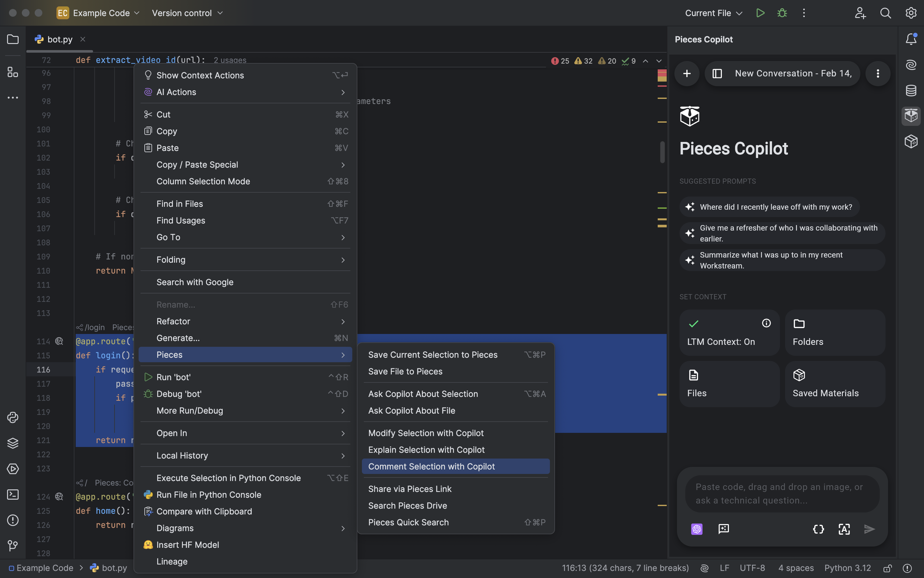Expand the Local History submenu

[x=245, y=456]
